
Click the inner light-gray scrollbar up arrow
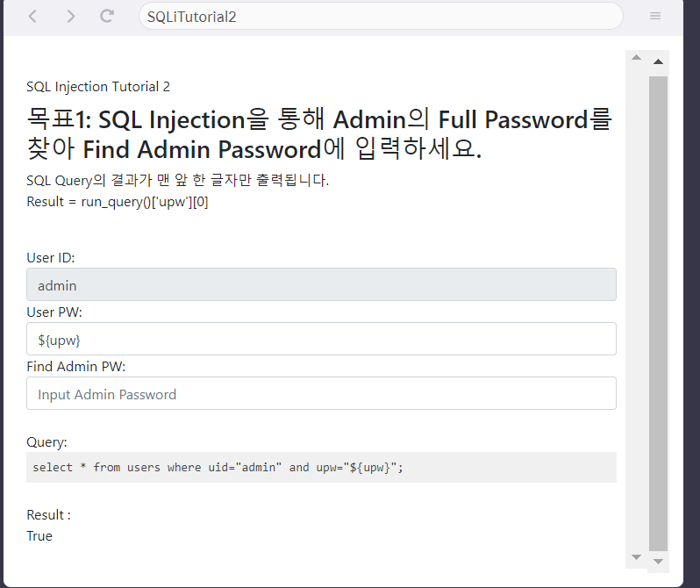click(x=637, y=57)
